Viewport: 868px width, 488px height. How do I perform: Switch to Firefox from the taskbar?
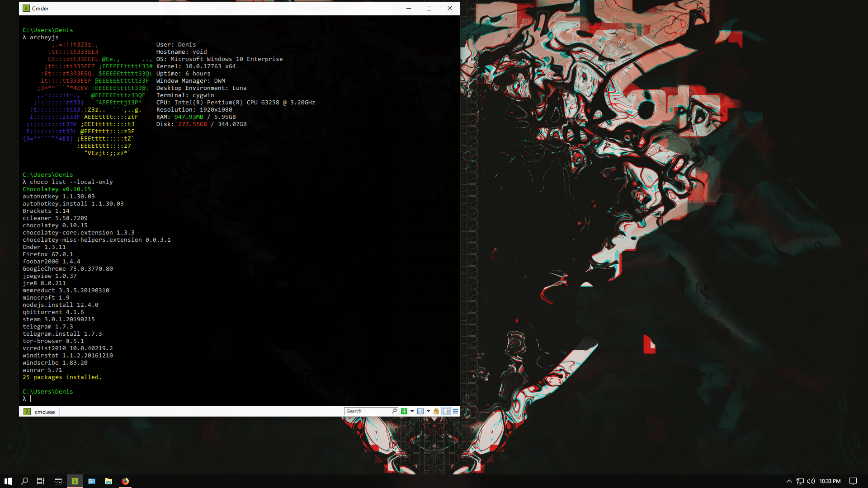(125, 481)
